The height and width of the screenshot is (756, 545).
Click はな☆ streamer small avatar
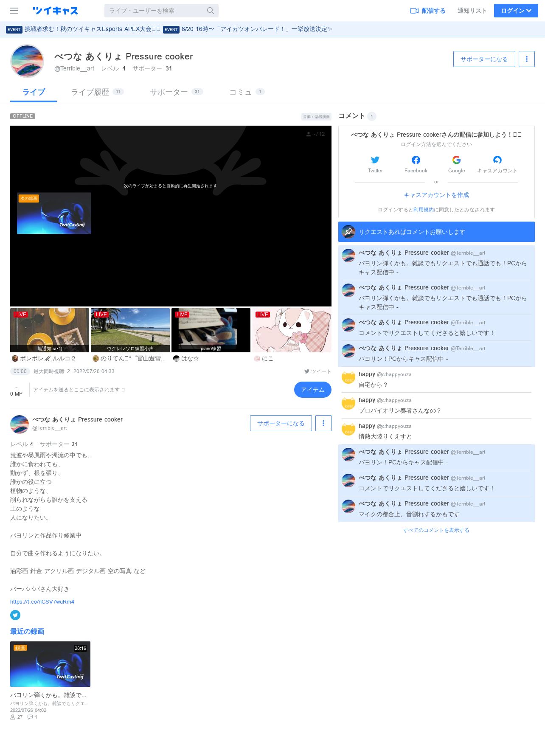pyautogui.click(x=176, y=359)
